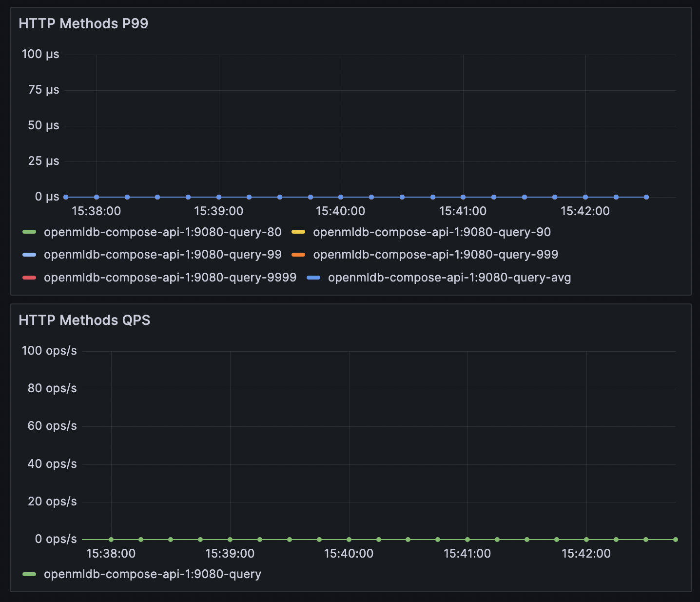This screenshot has height=602, width=700.
Task: Click 15:39:00 time label in QPS chart
Action: 230,554
